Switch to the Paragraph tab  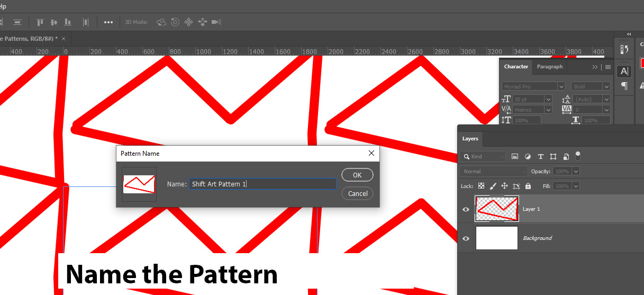[x=549, y=67]
